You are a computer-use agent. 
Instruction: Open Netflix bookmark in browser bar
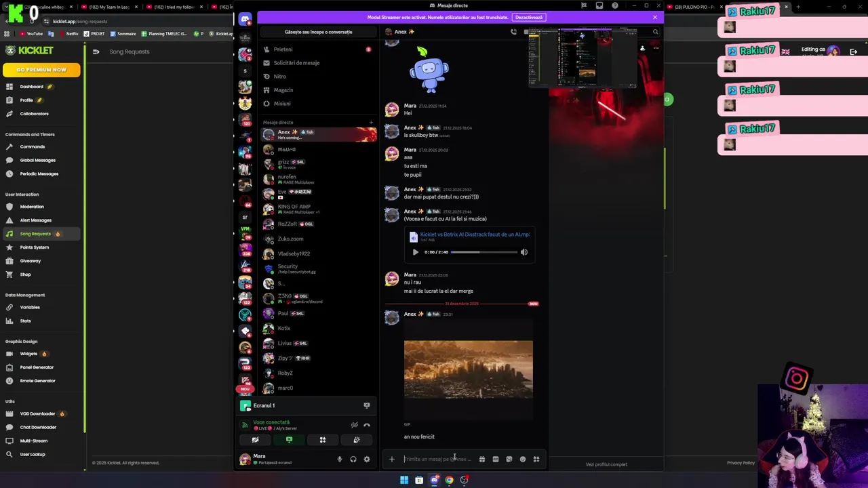click(68, 34)
